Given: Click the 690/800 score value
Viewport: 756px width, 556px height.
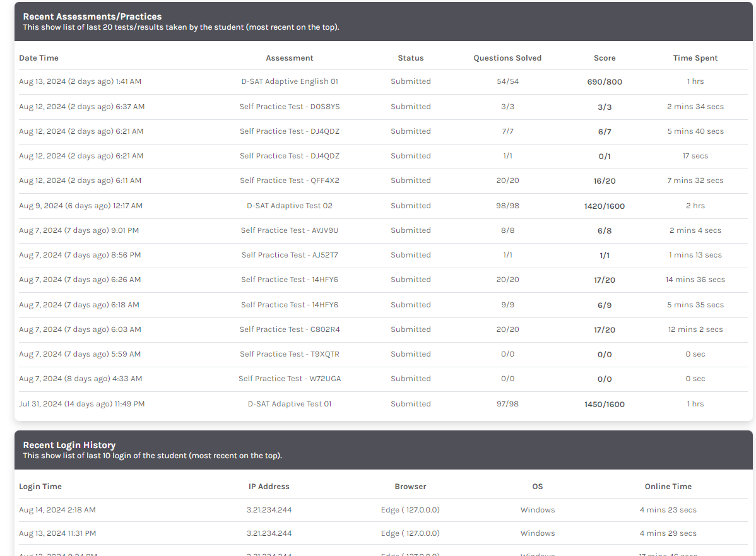Looking at the screenshot, I should point(605,82).
